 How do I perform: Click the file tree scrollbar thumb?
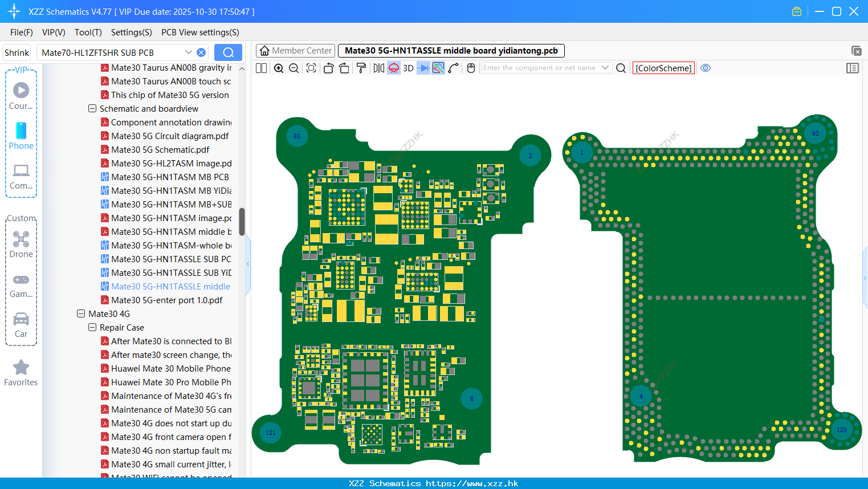point(242,222)
